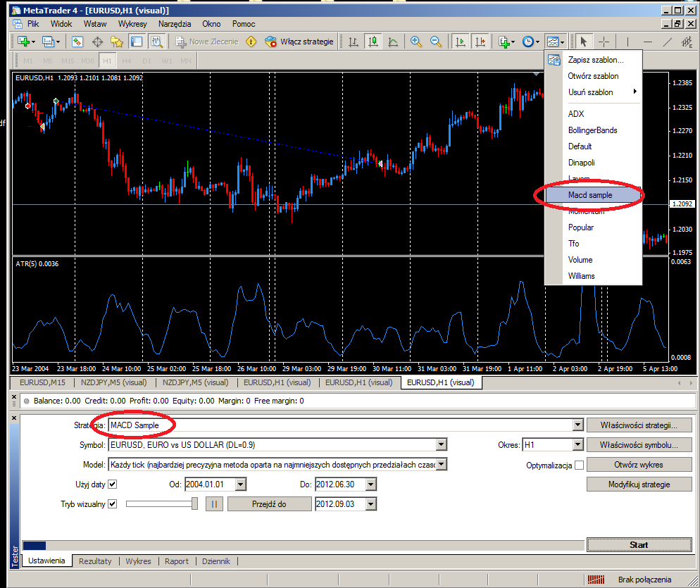
Task: Open the Data Window crosshair-circle icon
Action: [97, 42]
